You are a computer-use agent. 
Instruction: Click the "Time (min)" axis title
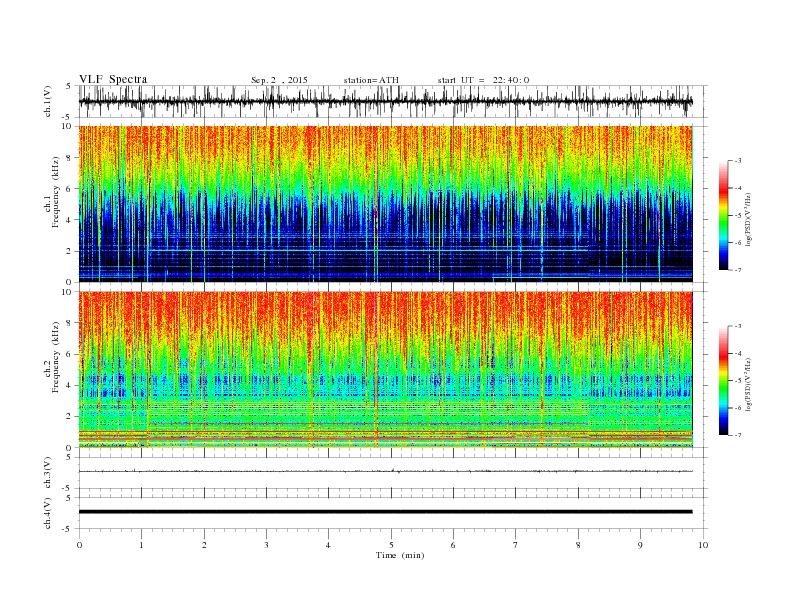[400, 555]
